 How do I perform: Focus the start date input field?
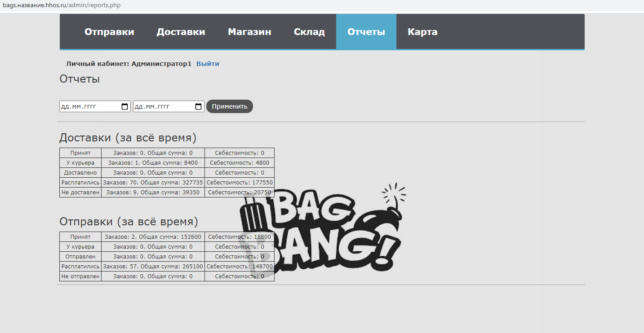pyautogui.click(x=95, y=106)
